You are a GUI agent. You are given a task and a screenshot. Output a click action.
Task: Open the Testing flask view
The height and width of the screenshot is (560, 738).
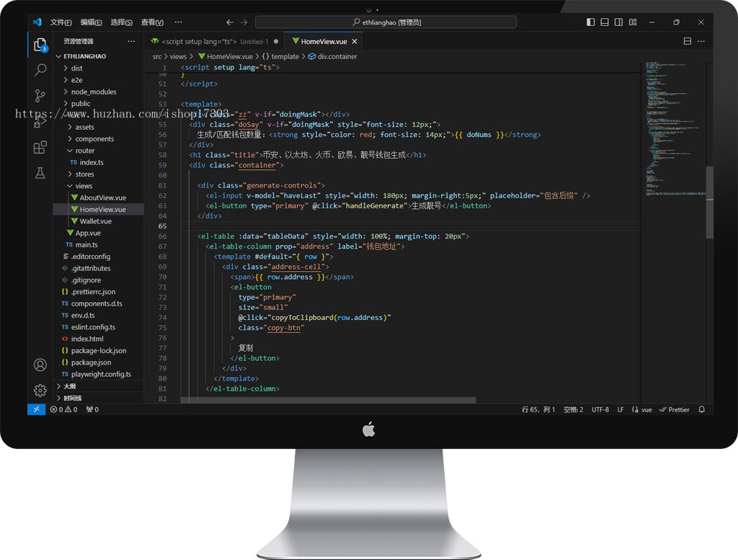40,173
